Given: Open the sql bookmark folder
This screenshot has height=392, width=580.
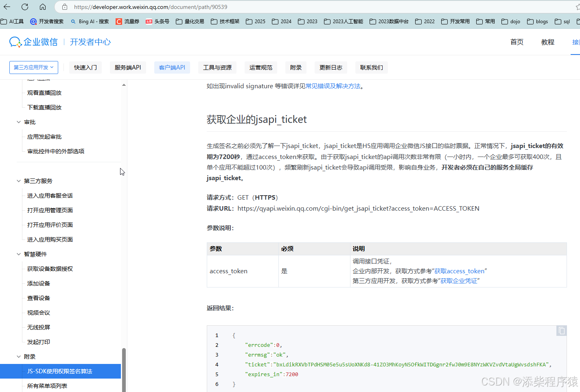Looking at the screenshot, I should click(562, 22).
